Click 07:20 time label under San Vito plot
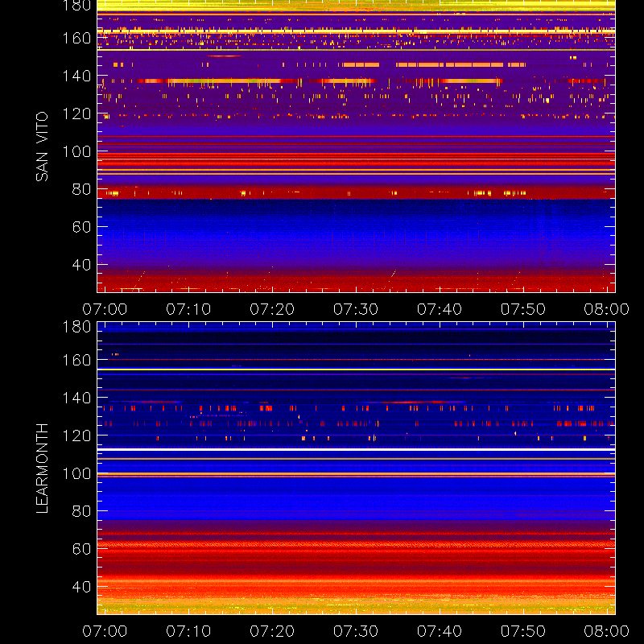Image resolution: width=644 pixels, height=644 pixels. pyautogui.click(x=272, y=309)
